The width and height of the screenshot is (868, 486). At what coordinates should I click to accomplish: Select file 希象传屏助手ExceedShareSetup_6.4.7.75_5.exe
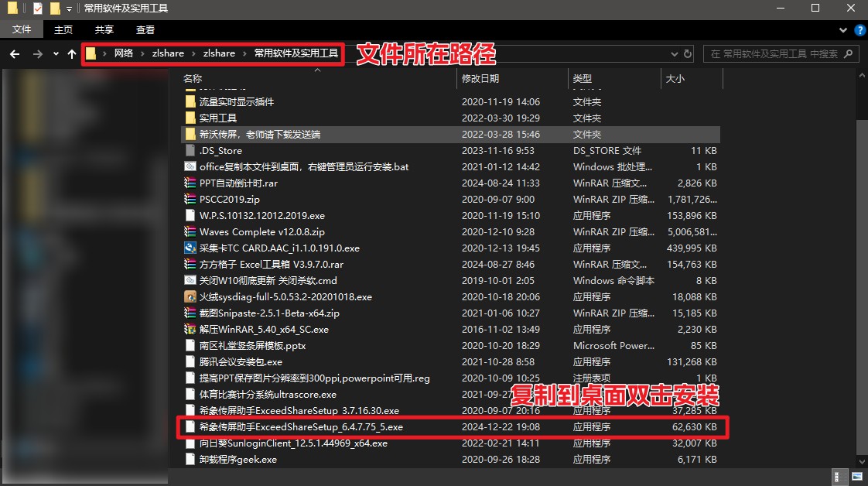tap(301, 426)
